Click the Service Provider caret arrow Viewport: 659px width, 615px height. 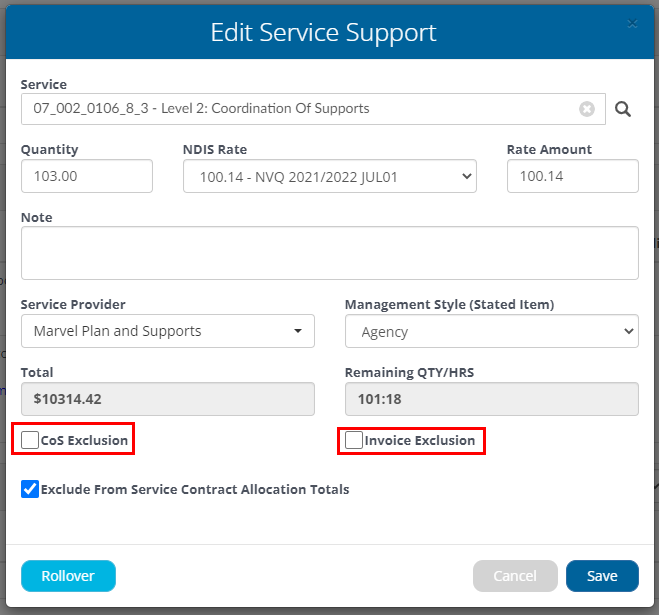pos(298,331)
